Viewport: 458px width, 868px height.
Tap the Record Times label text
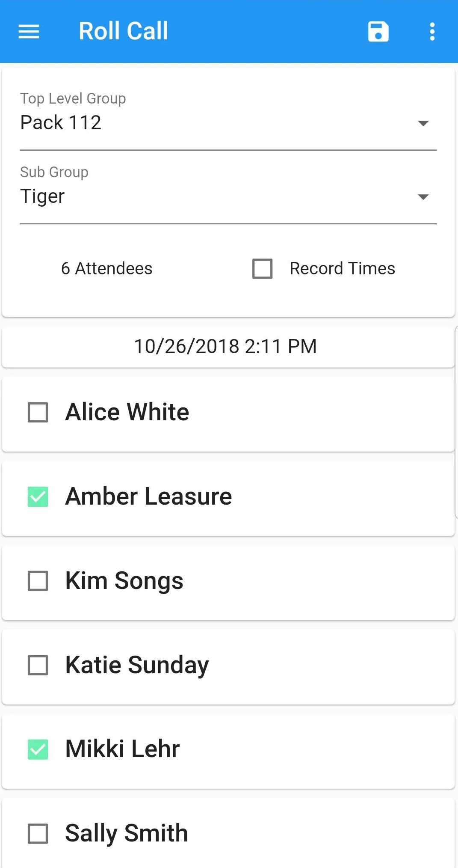point(342,269)
